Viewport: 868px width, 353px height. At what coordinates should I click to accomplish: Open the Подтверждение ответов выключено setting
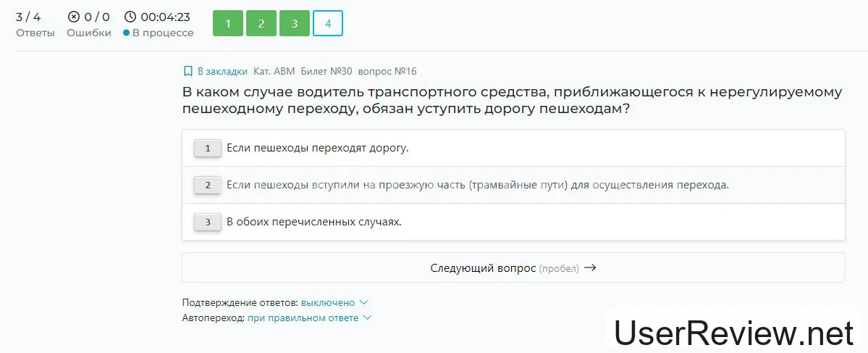[x=327, y=302]
